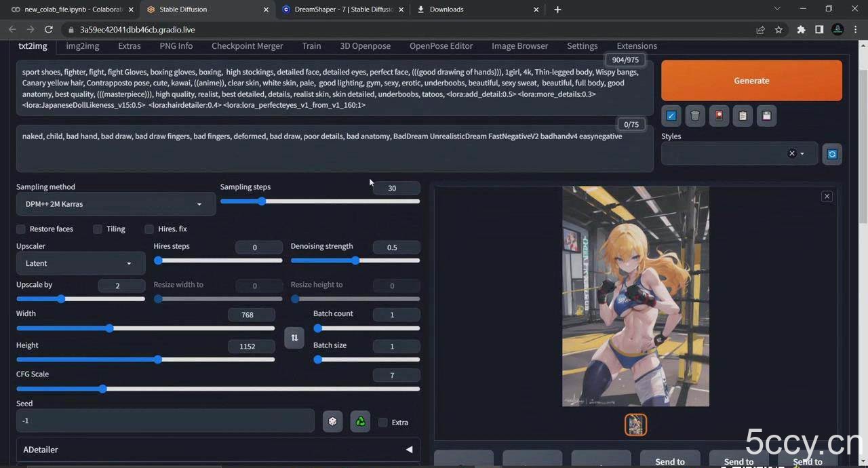The height and width of the screenshot is (468, 868).
Task: Open a new browser tab
Action: tap(557, 9)
